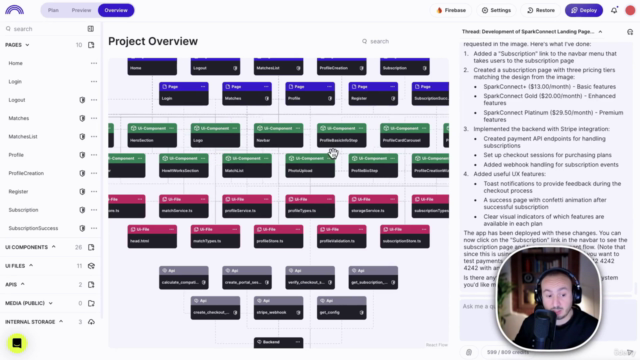
Task: Collapse the sidebar panel icon next to search
Action: tap(91, 29)
